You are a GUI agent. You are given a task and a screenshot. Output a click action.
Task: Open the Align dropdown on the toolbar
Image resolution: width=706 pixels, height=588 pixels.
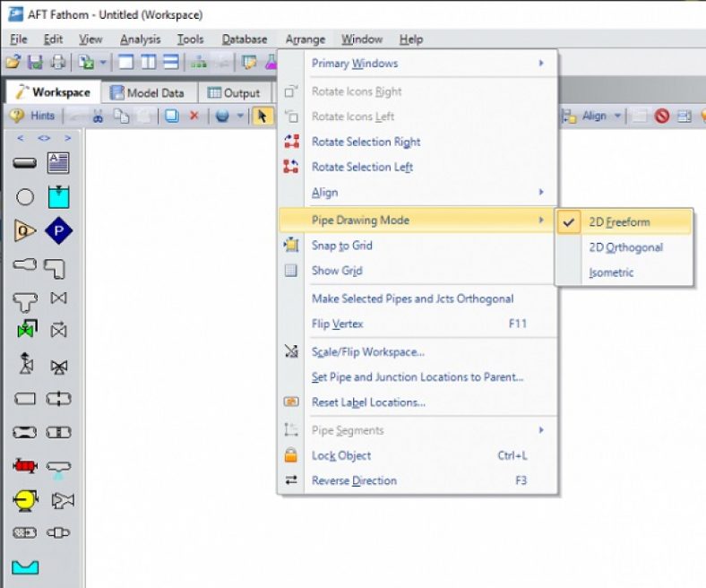[x=593, y=116]
